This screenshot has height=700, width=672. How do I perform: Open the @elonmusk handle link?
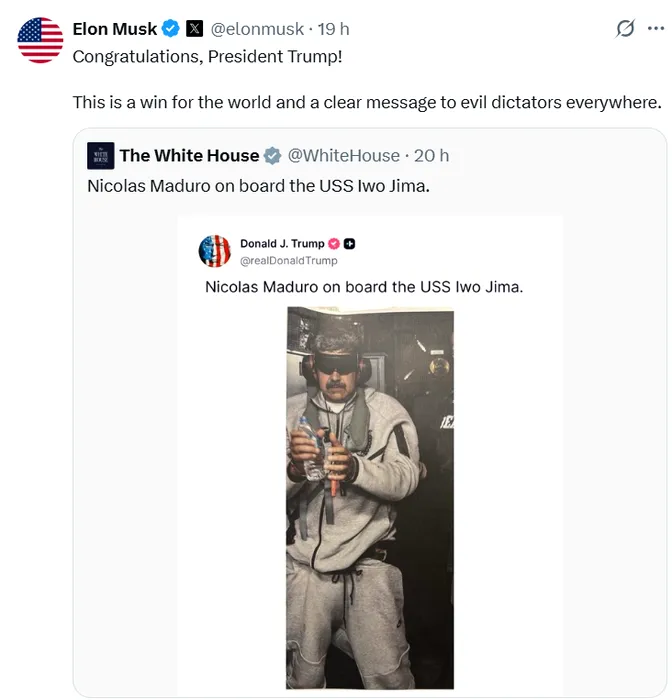tap(257, 29)
